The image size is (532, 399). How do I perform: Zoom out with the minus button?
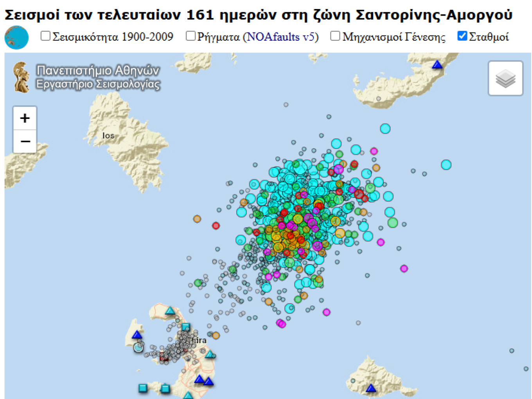point(25,141)
